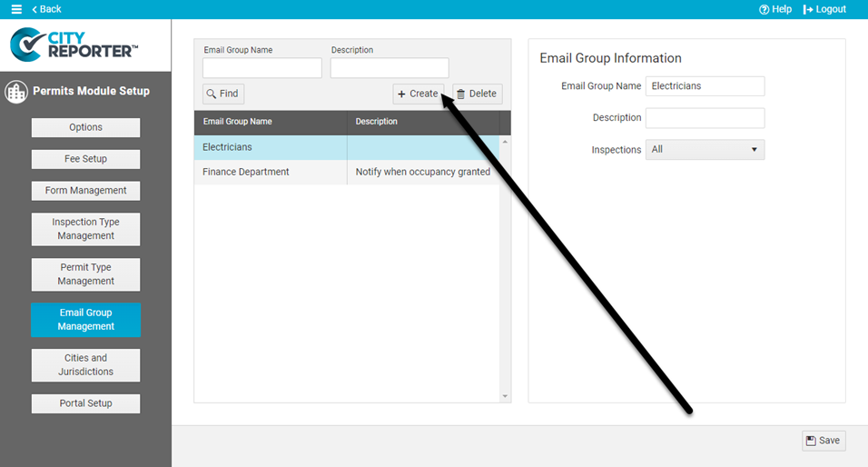
Task: Open the Options setup page
Action: tap(86, 127)
